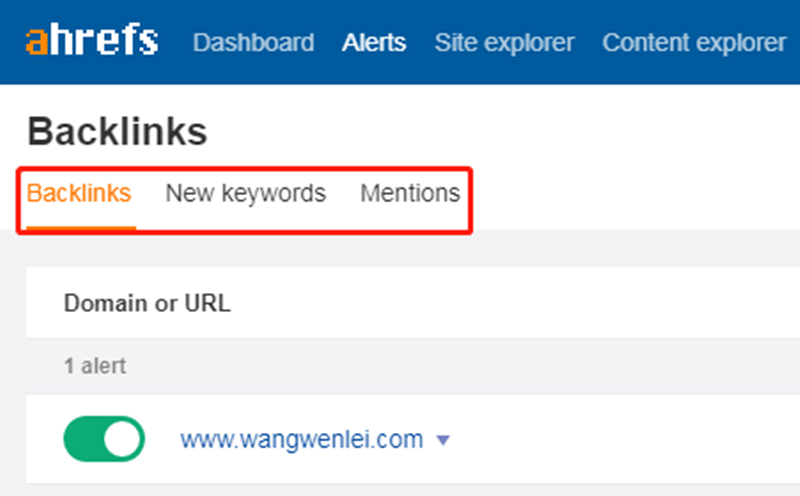Open Site explorer from the navigation bar
Viewport: 800px width, 496px height.
504,43
